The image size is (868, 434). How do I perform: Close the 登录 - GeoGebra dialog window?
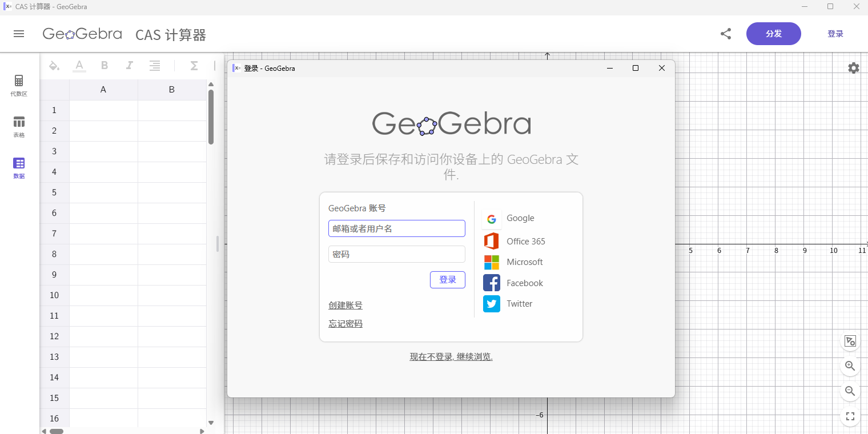coord(662,68)
